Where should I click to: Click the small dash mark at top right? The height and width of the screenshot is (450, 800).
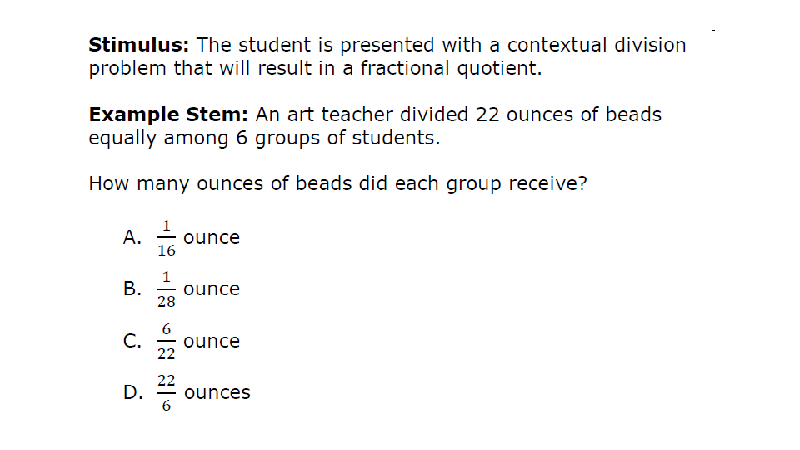(x=713, y=31)
